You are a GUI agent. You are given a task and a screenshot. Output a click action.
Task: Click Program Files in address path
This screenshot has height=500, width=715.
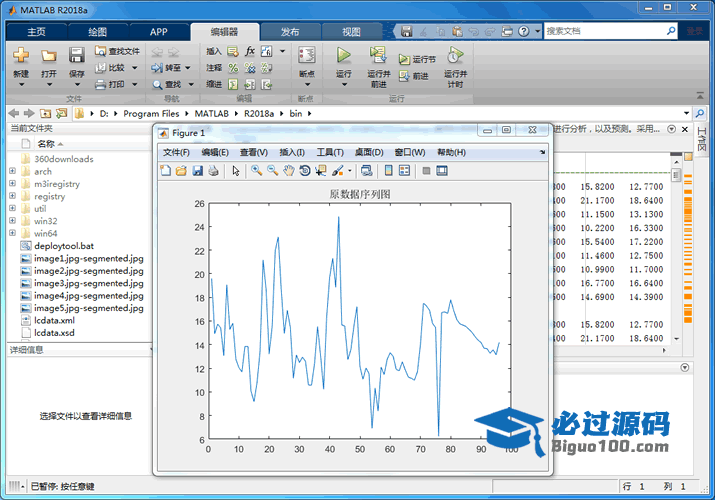click(x=151, y=113)
